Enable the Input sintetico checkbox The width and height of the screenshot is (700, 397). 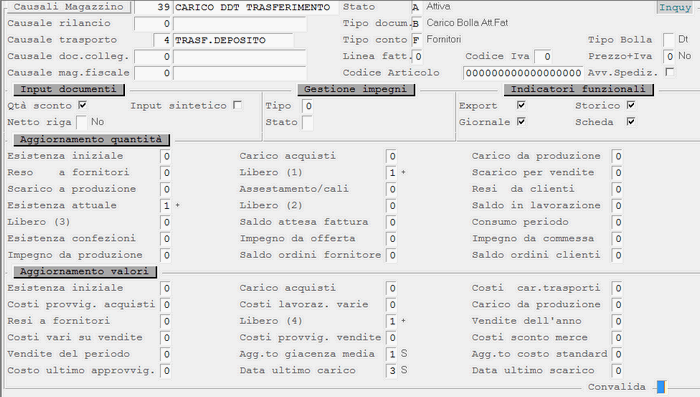point(238,105)
